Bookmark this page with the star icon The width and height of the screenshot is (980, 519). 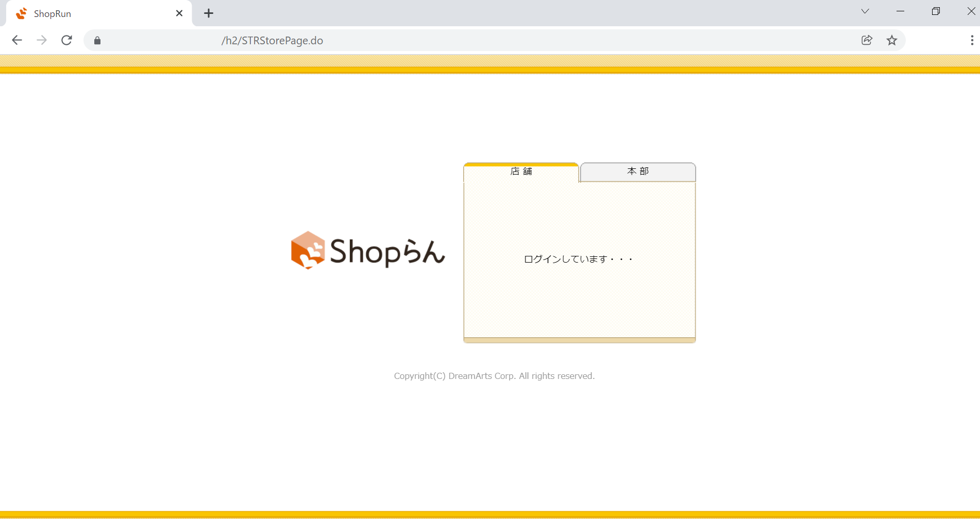tap(892, 40)
